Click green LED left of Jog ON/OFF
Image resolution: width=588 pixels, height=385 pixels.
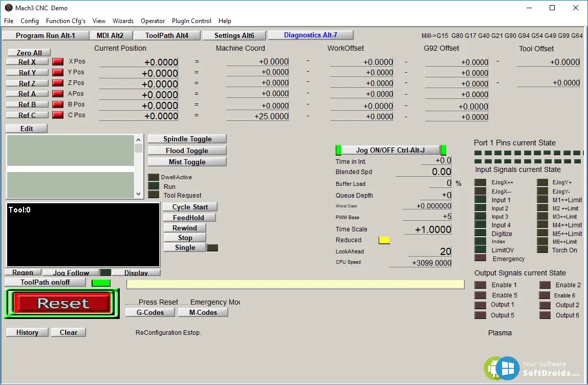click(x=339, y=150)
